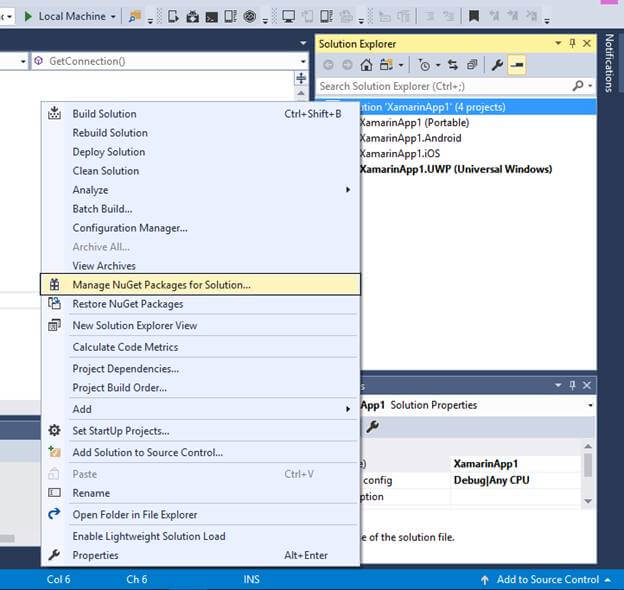The width and height of the screenshot is (624, 590).
Task: Click the Android SDK manager icon
Action: (x=193, y=17)
